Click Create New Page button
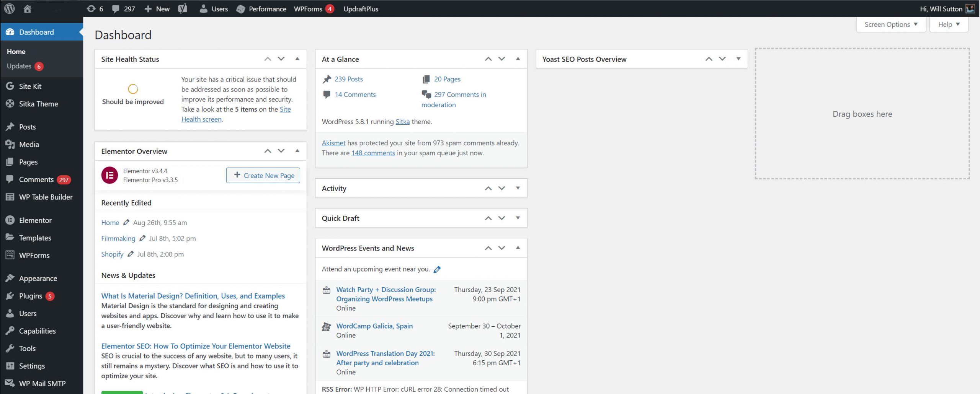This screenshot has width=980, height=394. click(x=263, y=175)
